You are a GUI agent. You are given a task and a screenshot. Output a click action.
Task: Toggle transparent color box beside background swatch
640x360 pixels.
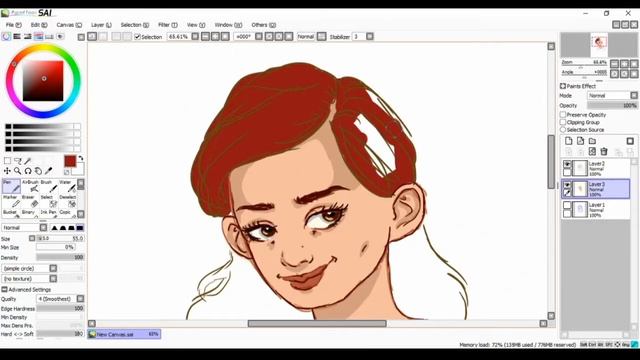pos(67,172)
